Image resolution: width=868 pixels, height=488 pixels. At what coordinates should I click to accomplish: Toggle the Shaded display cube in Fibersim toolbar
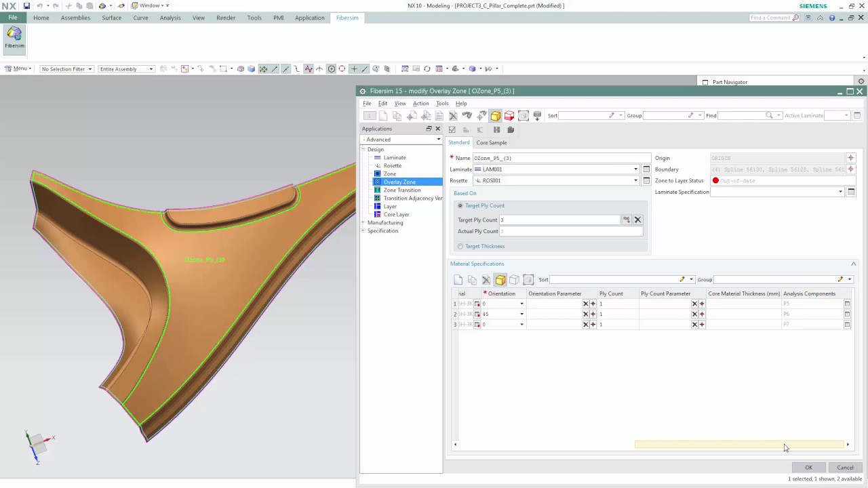pos(496,116)
